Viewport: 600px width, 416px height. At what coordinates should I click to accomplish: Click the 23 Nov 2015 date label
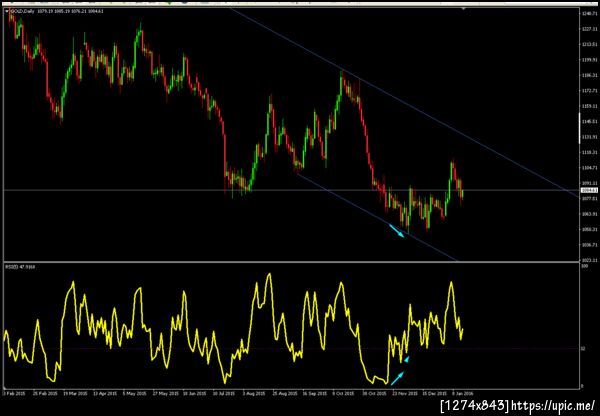click(x=403, y=393)
